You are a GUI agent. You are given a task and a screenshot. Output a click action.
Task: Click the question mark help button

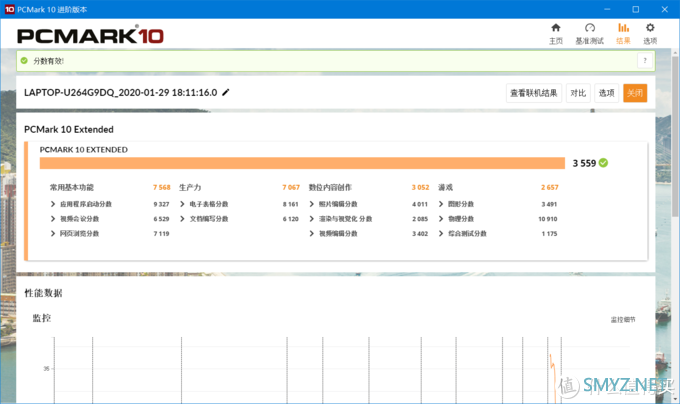(645, 61)
